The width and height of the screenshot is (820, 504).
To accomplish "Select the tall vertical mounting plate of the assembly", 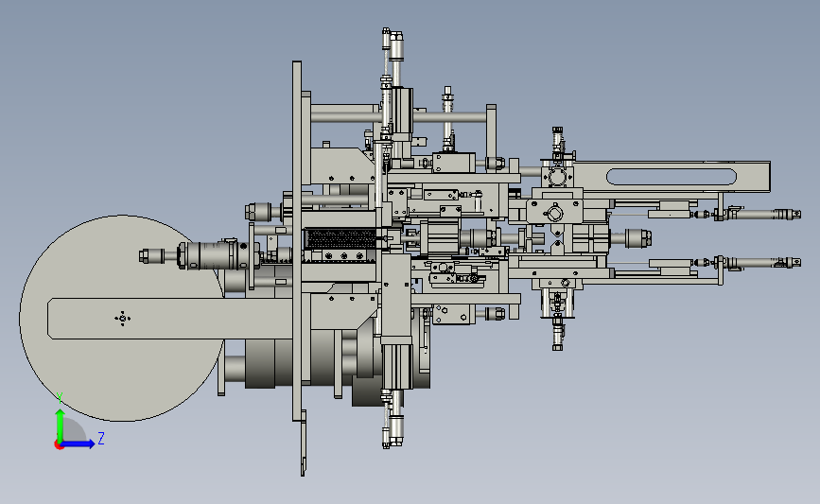I will click(297, 240).
